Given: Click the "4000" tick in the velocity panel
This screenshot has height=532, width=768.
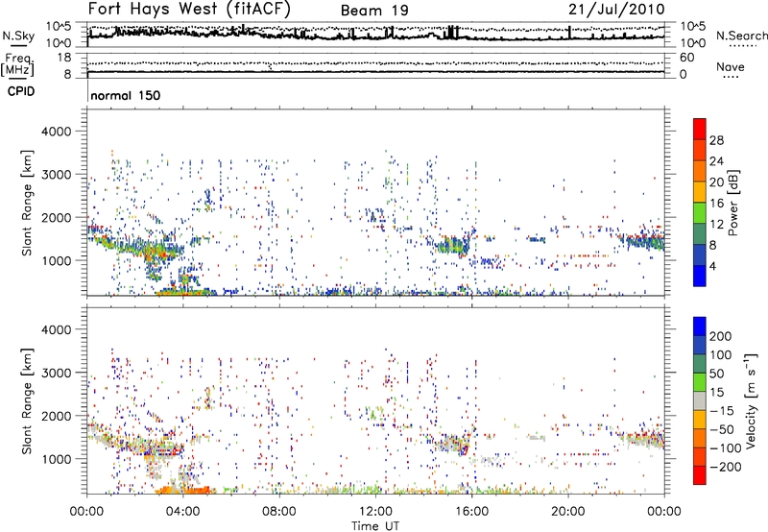Looking at the screenshot, I should pos(56,329).
